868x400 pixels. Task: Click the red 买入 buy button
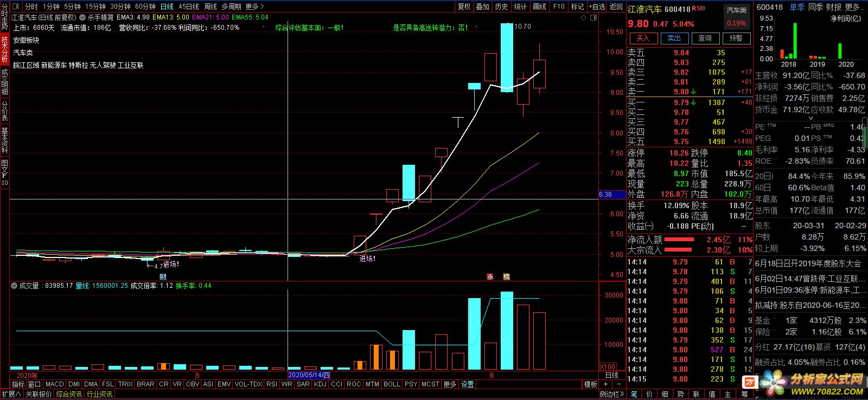point(643,38)
